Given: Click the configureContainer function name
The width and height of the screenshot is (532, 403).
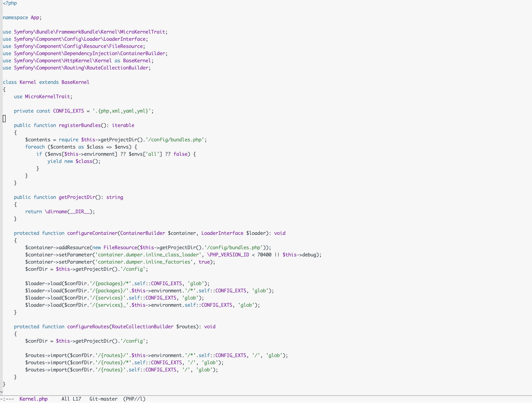Looking at the screenshot, I should pos(92,233).
